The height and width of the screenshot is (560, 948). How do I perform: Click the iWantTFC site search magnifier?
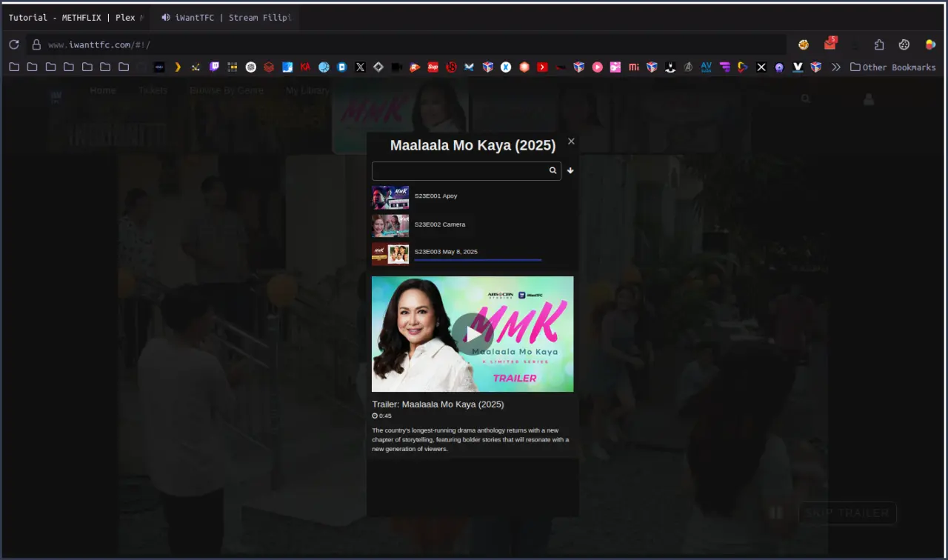point(806,98)
